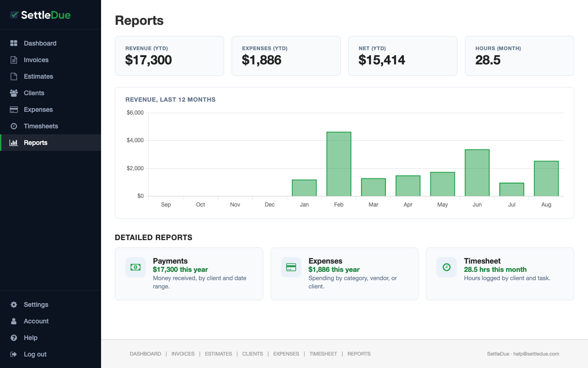Click the CLIENTS footer link
Screen dimensions: 588x368
(x=253, y=354)
